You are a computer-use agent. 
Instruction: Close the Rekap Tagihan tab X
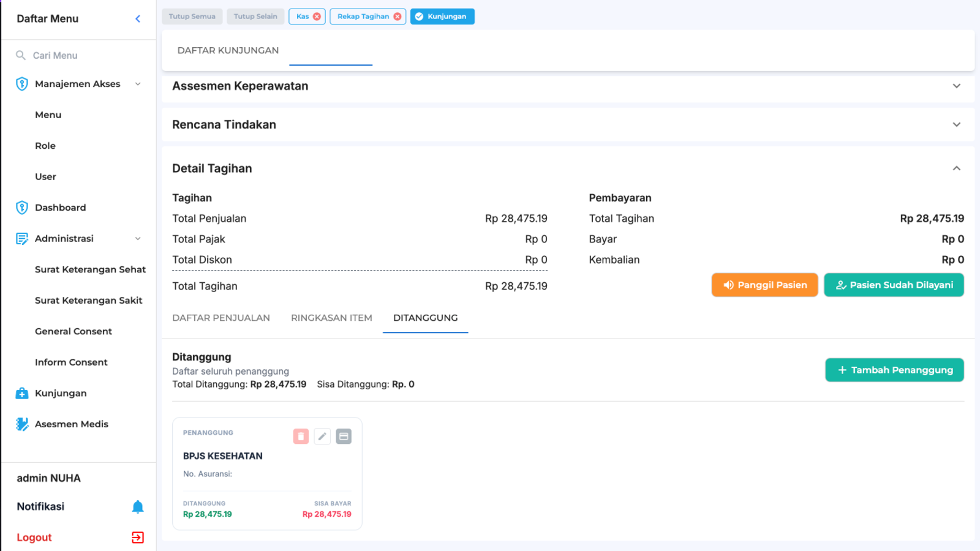click(x=398, y=17)
